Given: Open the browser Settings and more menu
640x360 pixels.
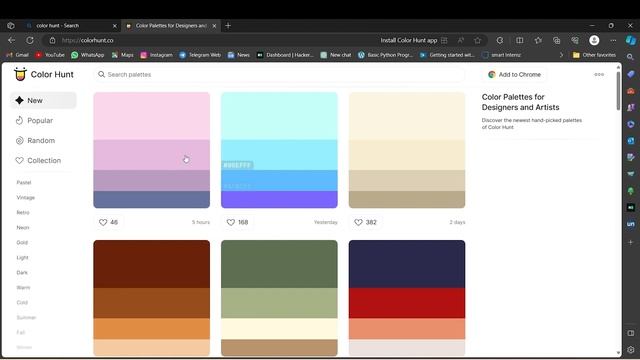Looking at the screenshot, I should 613,40.
